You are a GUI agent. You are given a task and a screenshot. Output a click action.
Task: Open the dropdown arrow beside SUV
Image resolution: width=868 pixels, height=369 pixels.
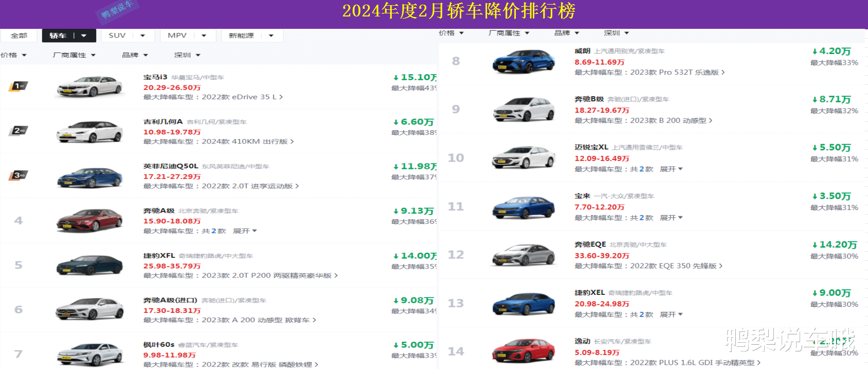tap(142, 36)
